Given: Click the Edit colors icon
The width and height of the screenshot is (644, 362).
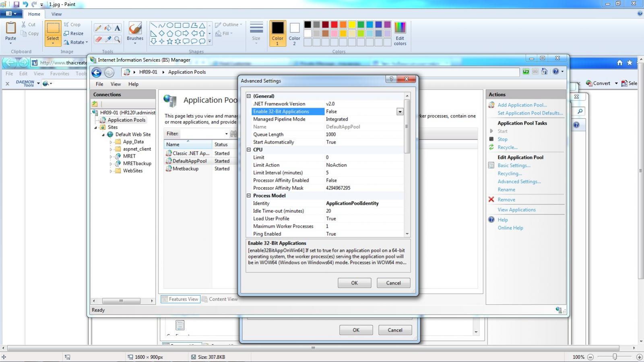Looking at the screenshot, I should pyautogui.click(x=400, y=33).
